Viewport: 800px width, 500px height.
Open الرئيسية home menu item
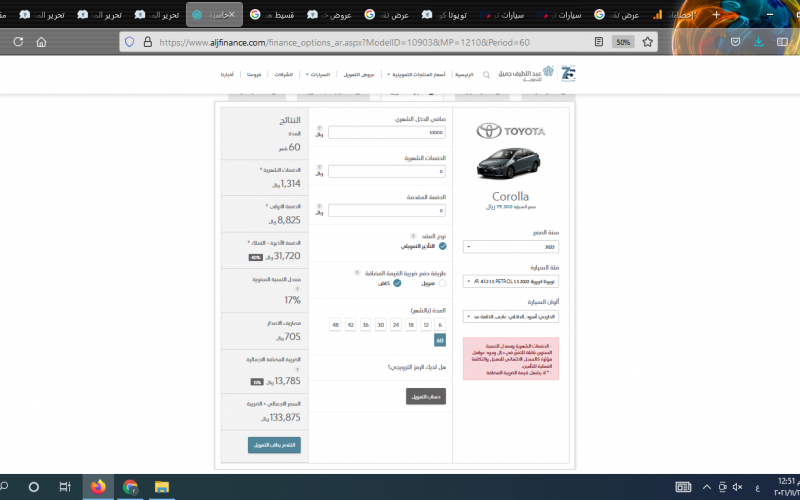[x=464, y=74]
